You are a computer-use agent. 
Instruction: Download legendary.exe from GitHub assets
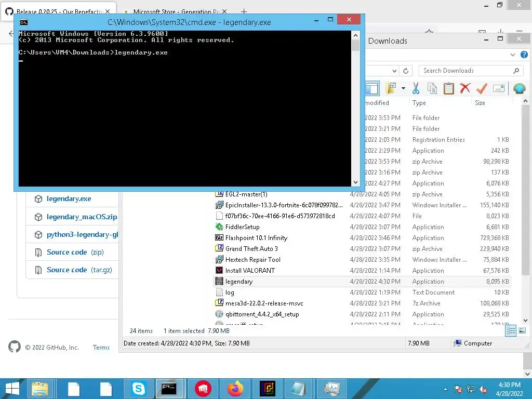[69, 199]
